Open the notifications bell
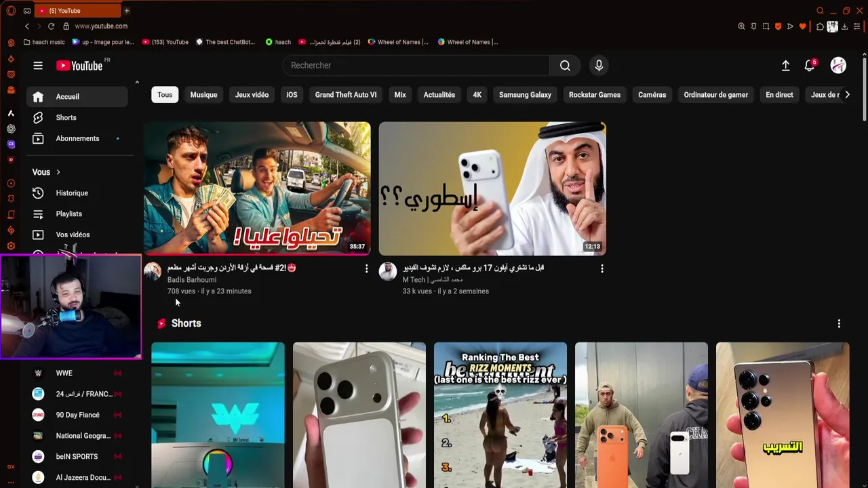The height and width of the screenshot is (488, 868). (x=809, y=66)
